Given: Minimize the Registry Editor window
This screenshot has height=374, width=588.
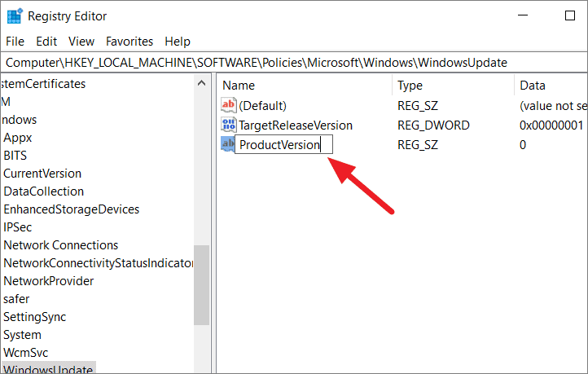Looking at the screenshot, I should coord(523,15).
